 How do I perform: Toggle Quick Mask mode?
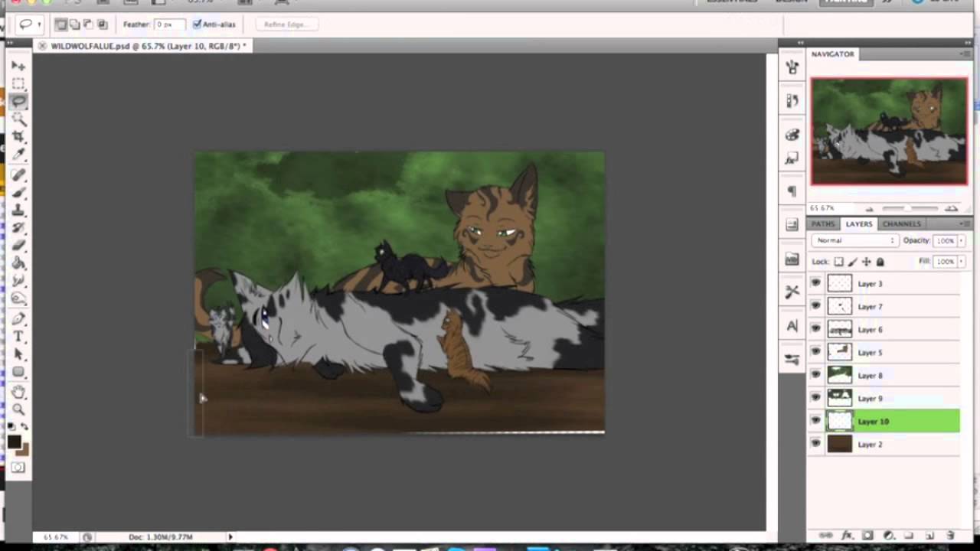(18, 468)
